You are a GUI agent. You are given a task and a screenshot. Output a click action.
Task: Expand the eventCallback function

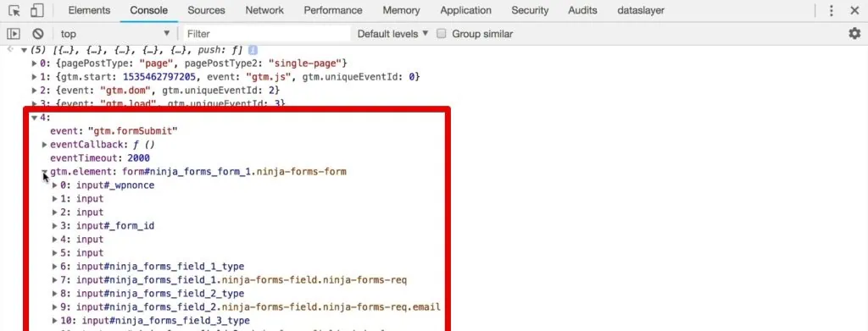45,145
